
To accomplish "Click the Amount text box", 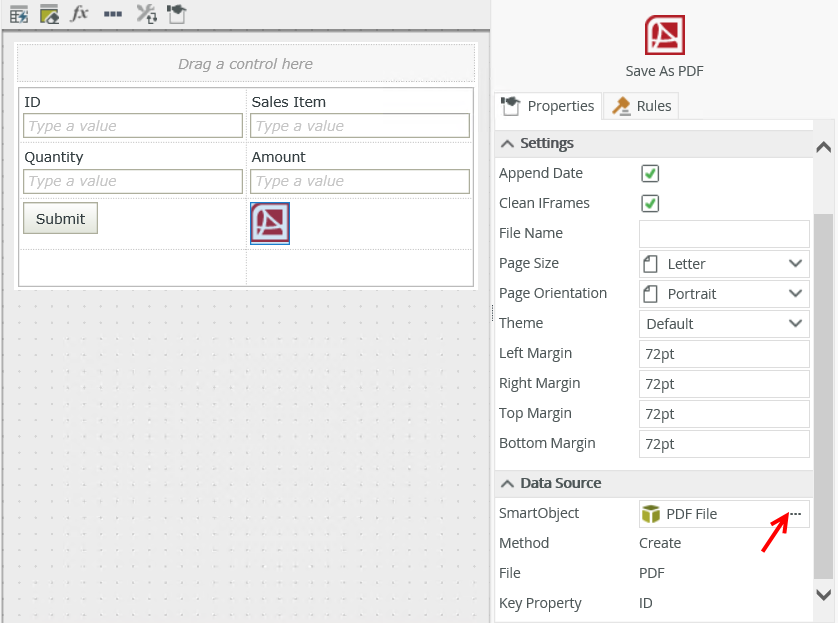I will [360, 181].
